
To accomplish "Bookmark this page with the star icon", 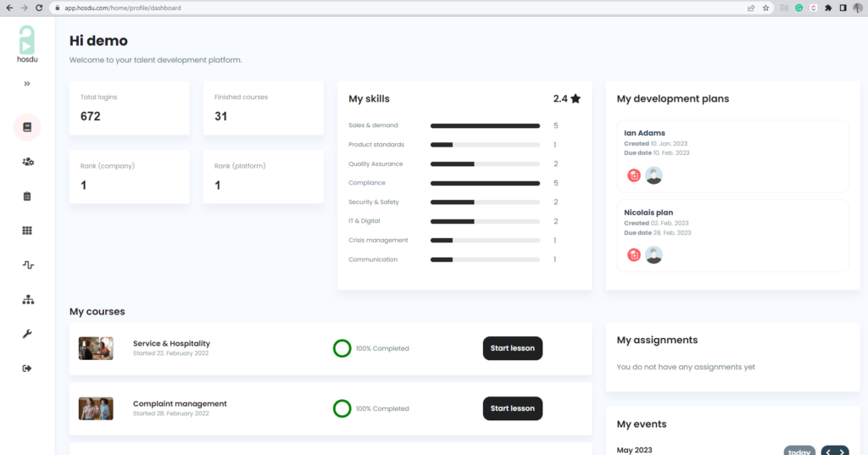I will pyautogui.click(x=765, y=8).
